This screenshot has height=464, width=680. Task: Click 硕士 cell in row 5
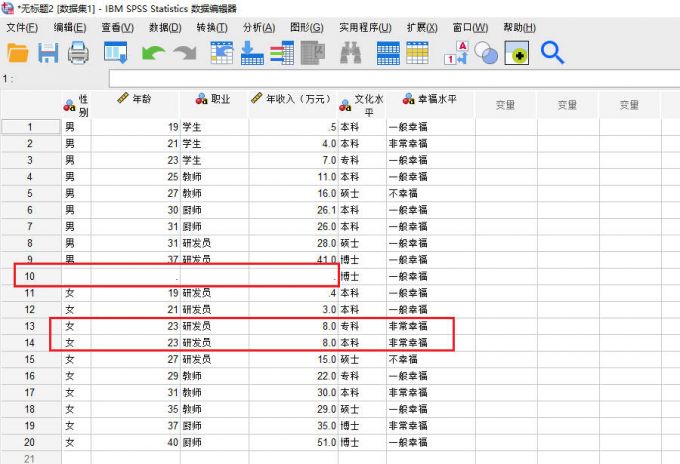(362, 193)
